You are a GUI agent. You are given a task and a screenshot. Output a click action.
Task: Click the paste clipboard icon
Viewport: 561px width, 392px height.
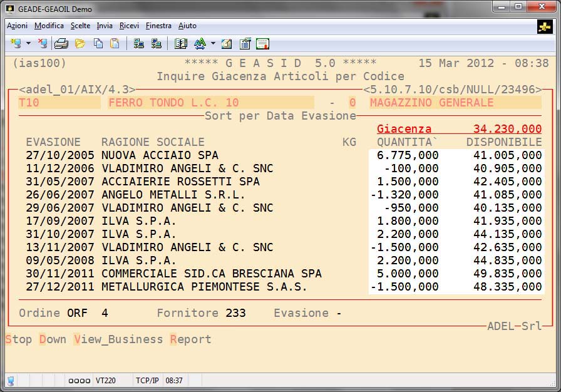115,43
